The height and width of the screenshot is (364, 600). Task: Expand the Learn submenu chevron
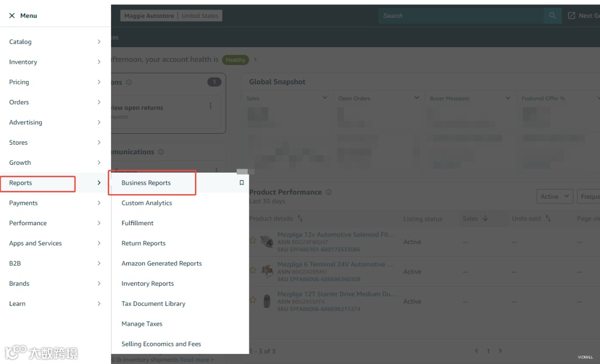coord(99,304)
